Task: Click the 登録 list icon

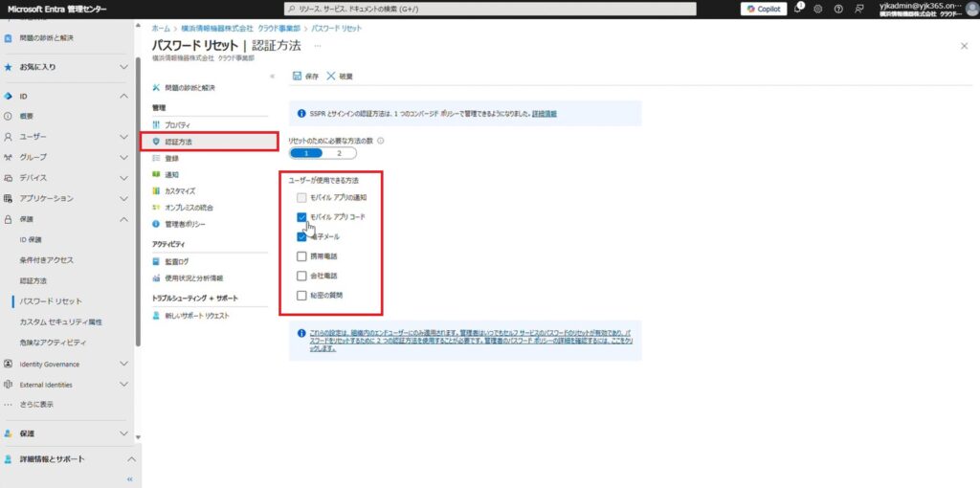Action: [x=156, y=158]
